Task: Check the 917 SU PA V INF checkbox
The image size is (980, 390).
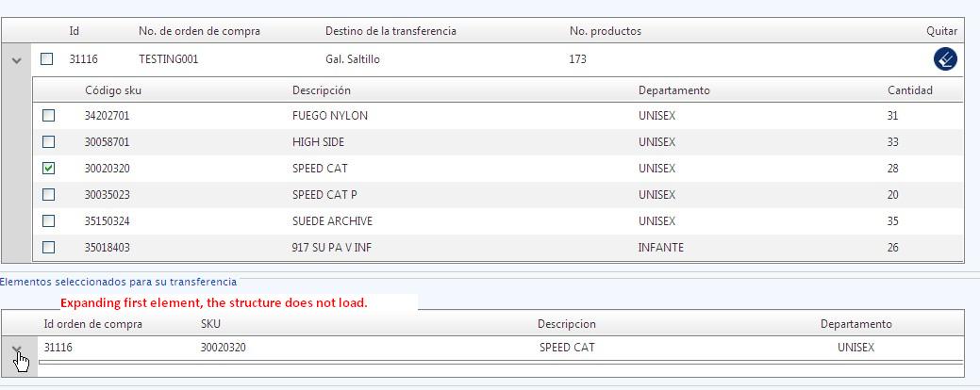Action: pyautogui.click(x=49, y=248)
